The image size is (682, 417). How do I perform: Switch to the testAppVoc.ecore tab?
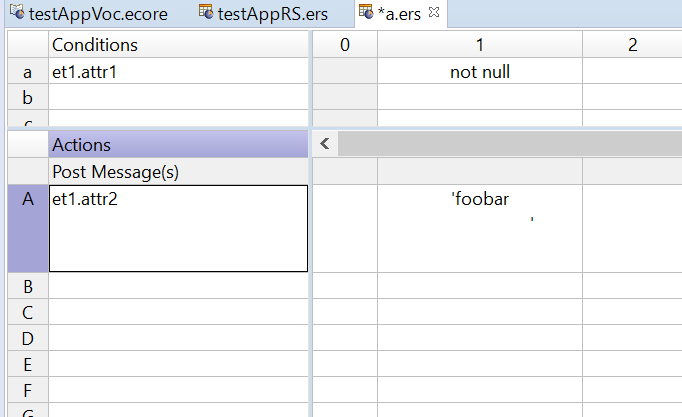pyautogui.click(x=89, y=14)
